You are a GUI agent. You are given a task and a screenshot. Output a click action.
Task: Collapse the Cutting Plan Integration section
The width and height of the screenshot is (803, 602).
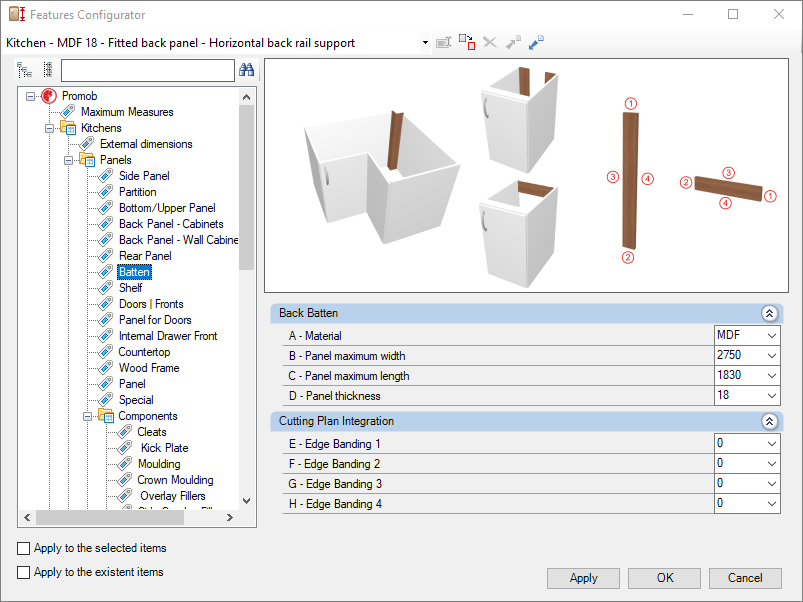point(769,421)
